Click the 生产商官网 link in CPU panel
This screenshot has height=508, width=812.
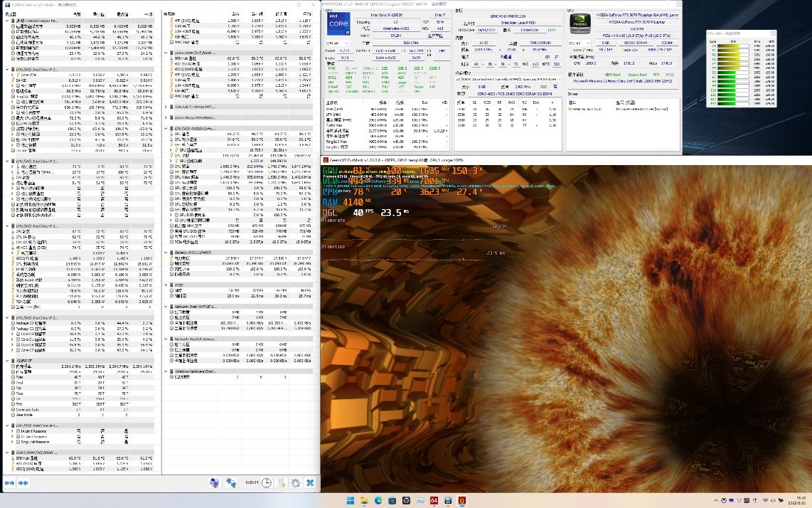(x=435, y=36)
